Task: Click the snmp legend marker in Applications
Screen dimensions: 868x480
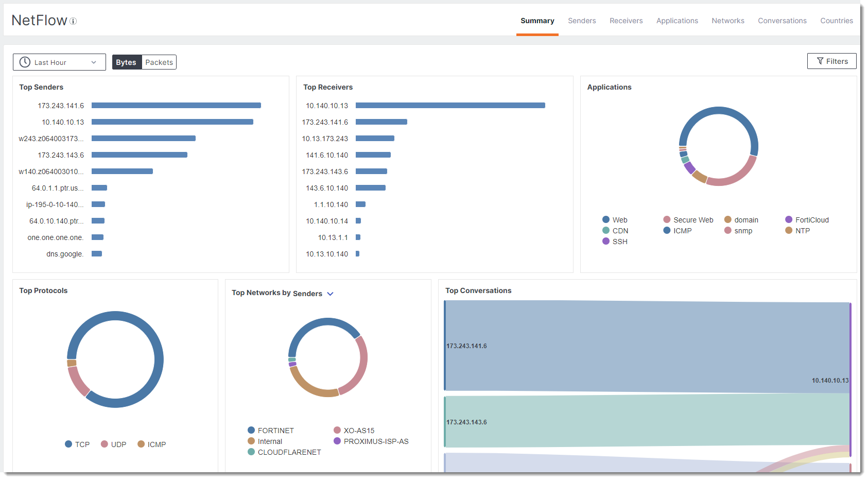Action: (x=728, y=231)
